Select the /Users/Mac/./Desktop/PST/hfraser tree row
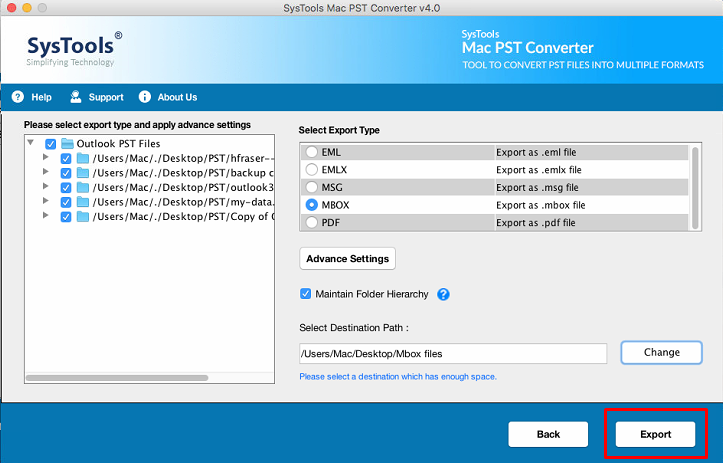The image size is (723, 463). click(183, 159)
